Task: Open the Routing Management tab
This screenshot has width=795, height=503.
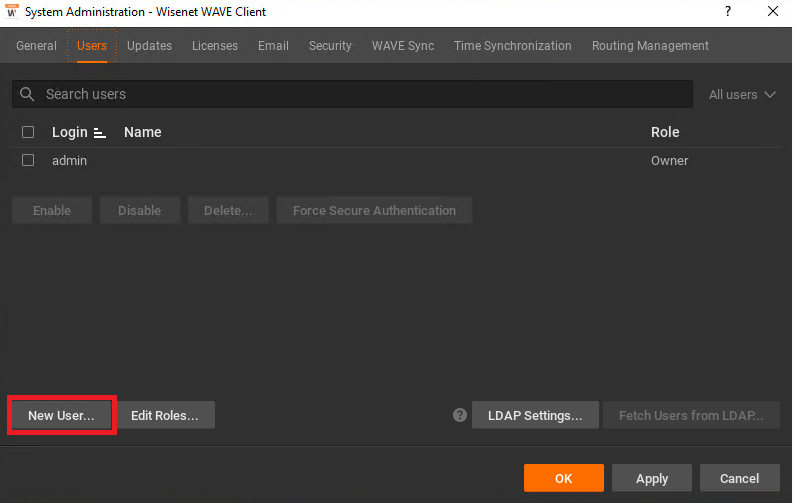Action: [650, 46]
